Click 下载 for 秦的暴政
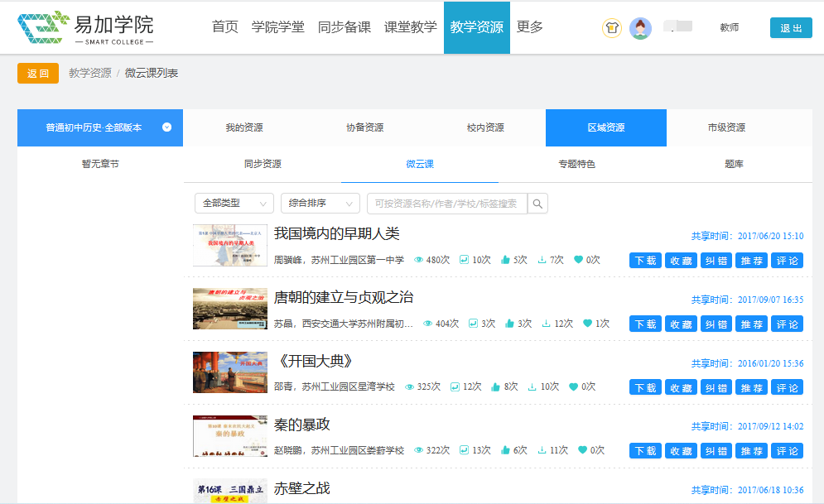Image resolution: width=824 pixels, height=504 pixels. point(645,450)
